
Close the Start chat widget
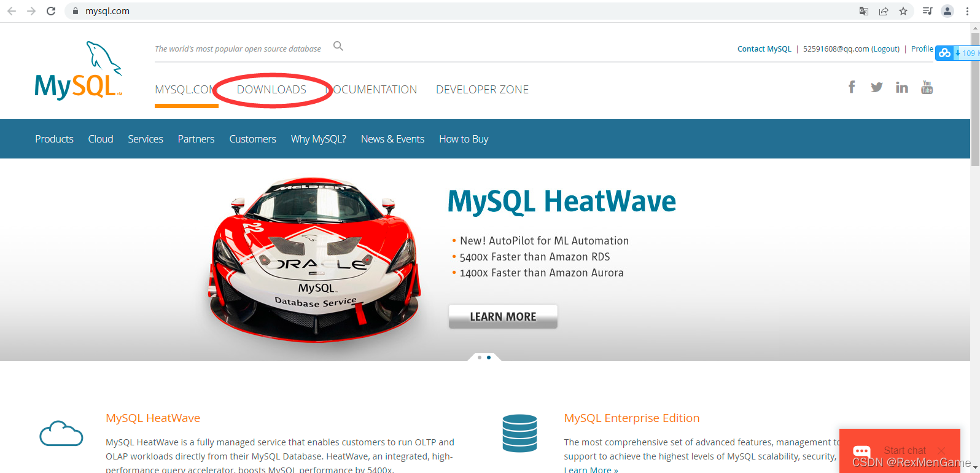click(941, 451)
